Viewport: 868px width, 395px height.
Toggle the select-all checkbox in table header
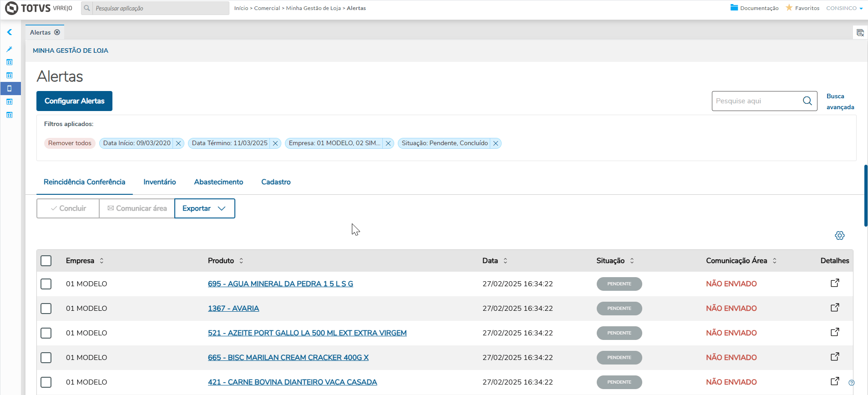tap(46, 261)
